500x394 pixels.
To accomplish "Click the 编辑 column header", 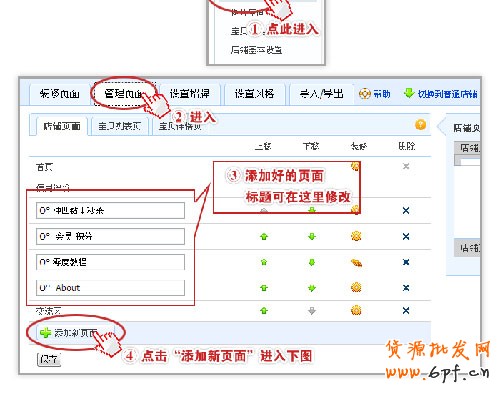I will click(359, 146).
